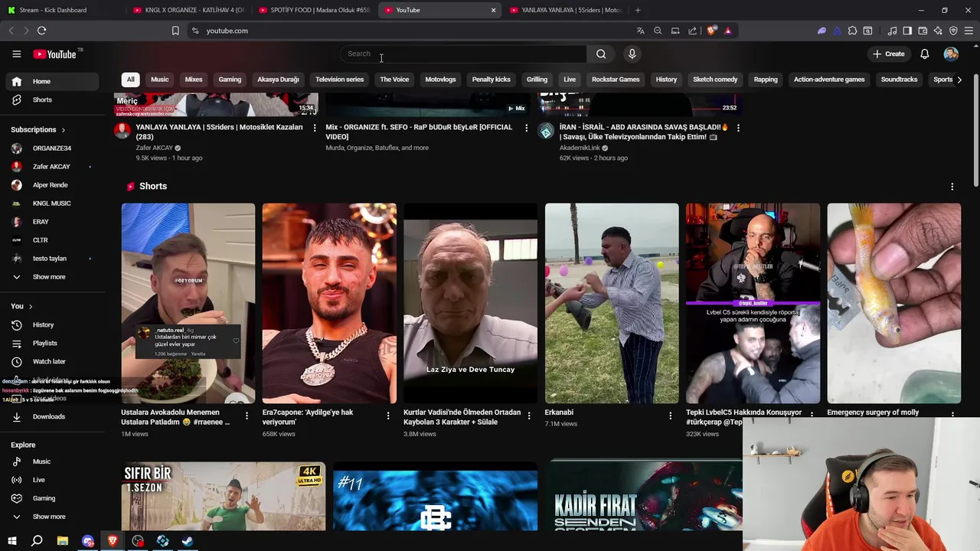Click the Brave Shields icon

coord(711,31)
